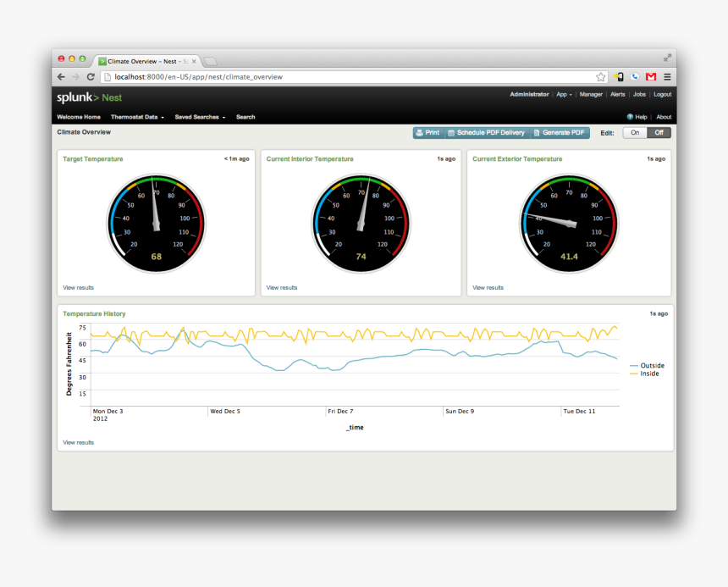Click Schedule PDF Delivery button
Viewport: 728px width, 587px height.
click(x=486, y=133)
